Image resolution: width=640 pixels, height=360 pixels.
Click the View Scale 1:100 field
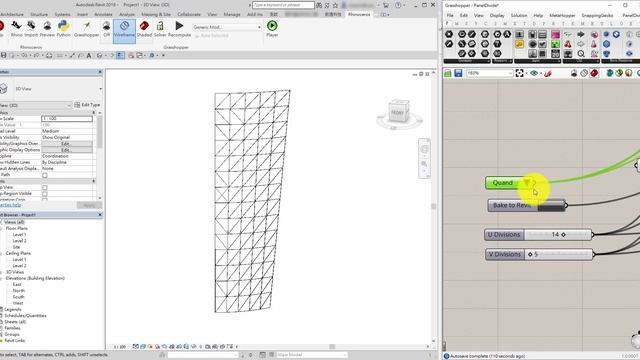(67, 118)
